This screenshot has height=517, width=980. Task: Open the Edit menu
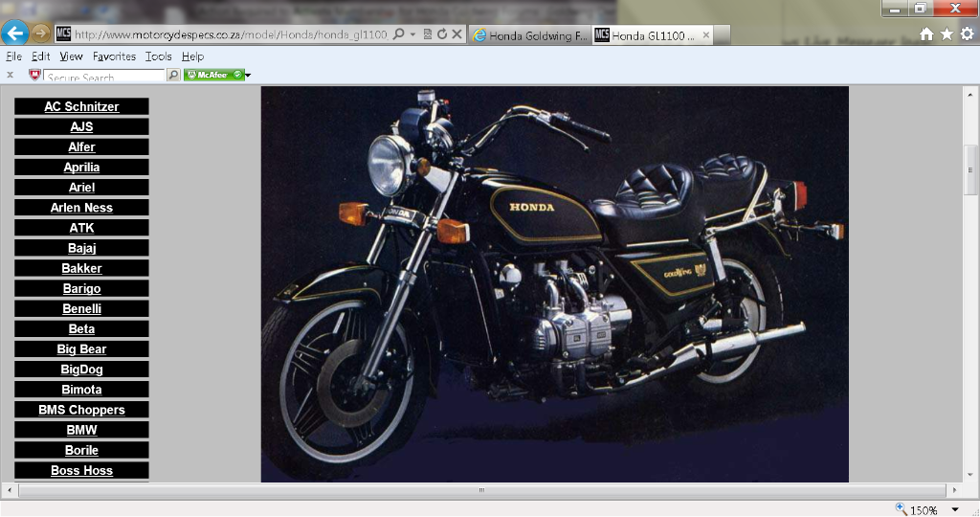pos(40,56)
